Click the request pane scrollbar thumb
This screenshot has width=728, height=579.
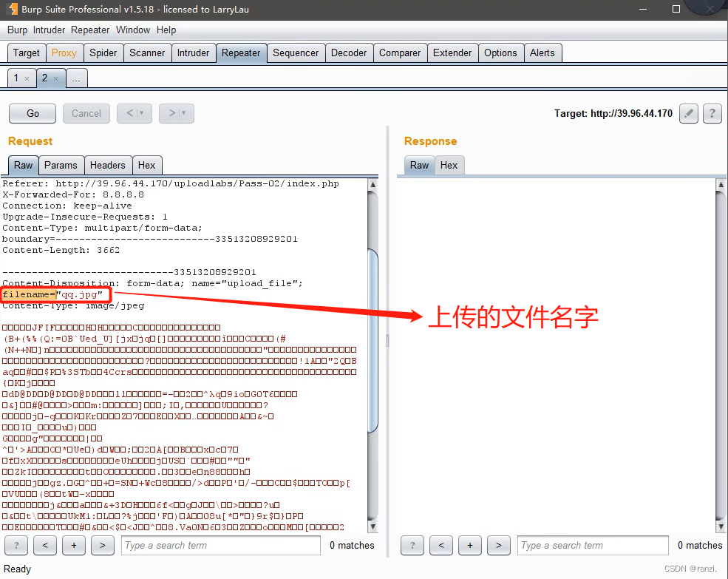pos(372,342)
